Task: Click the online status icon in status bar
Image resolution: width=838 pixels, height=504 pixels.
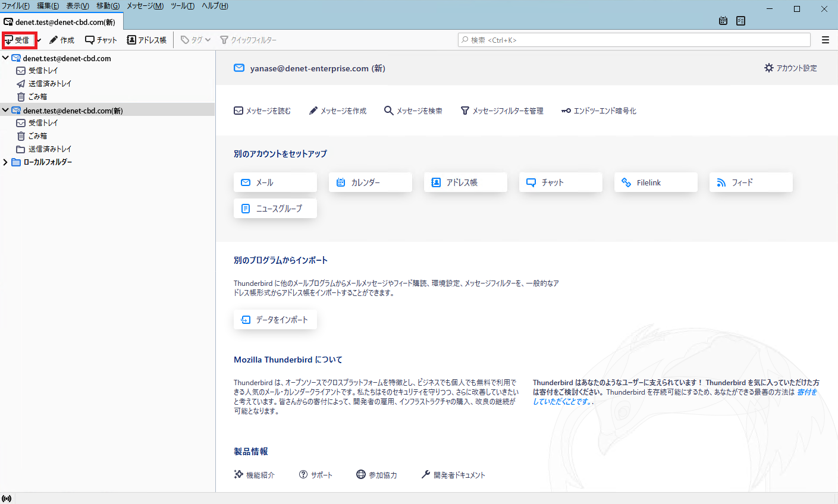Action: (x=7, y=498)
